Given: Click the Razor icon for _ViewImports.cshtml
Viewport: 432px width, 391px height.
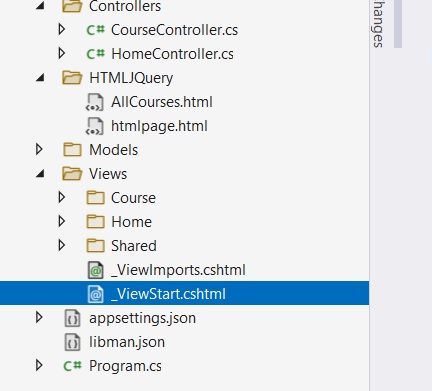Looking at the screenshot, I should (x=96, y=270).
